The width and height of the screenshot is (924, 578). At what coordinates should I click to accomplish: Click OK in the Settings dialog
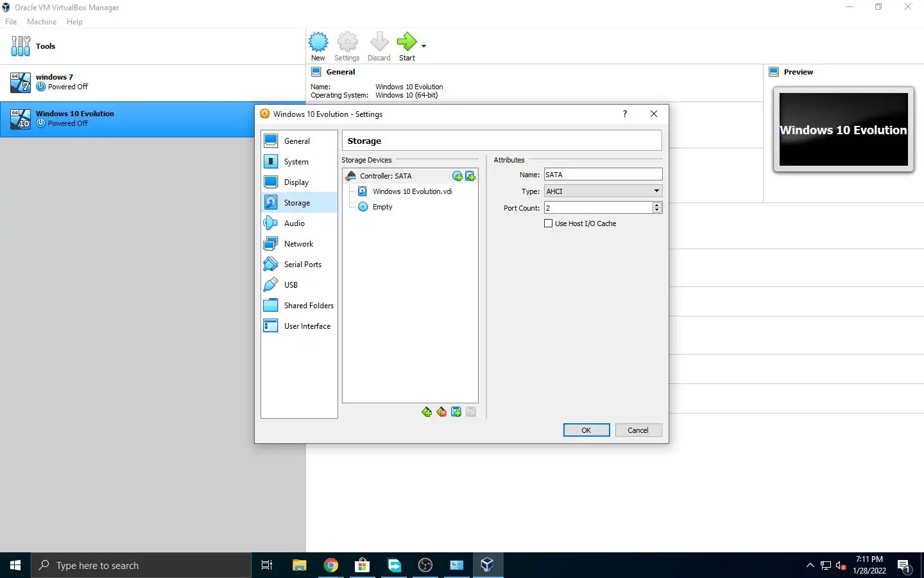586,430
